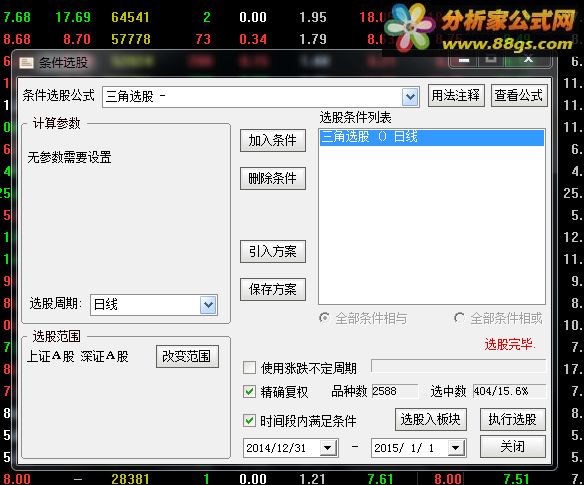Viewport: 584px width, 485px height.
Task: Open the end date 2015/1/1 dropdown arrow
Action: (x=456, y=448)
